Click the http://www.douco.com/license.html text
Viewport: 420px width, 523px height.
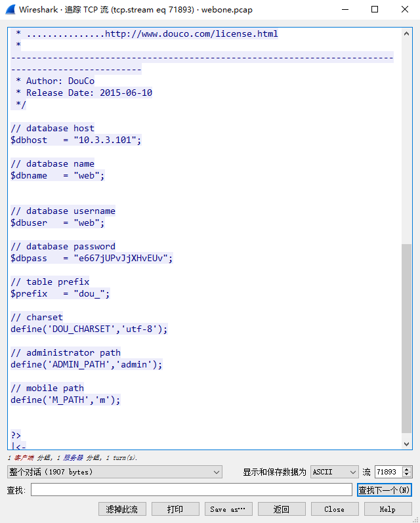click(192, 33)
